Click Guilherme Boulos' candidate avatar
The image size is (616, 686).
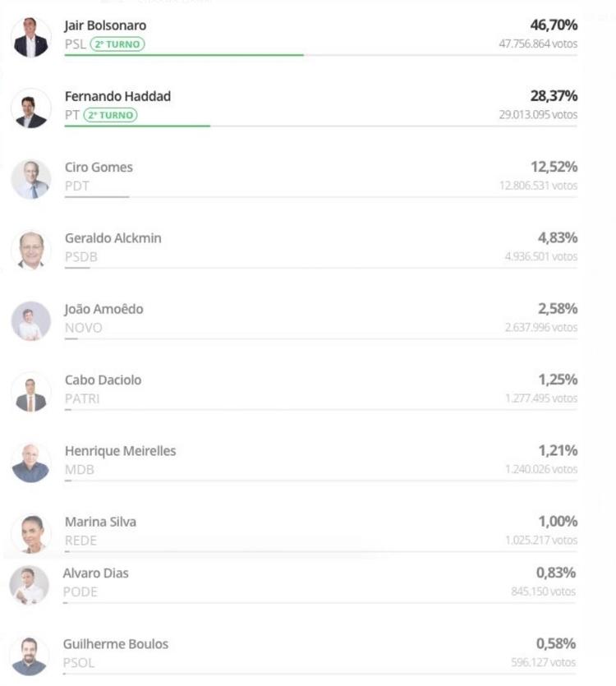tap(30, 655)
